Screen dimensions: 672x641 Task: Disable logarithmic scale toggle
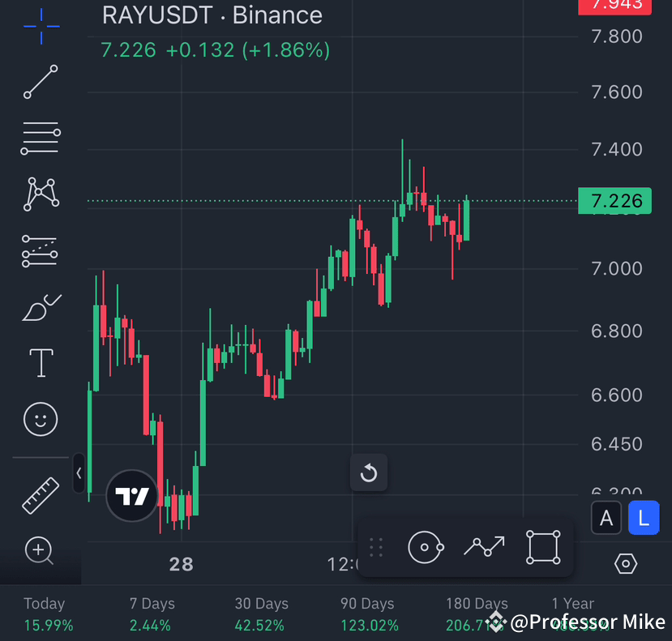coord(644,518)
